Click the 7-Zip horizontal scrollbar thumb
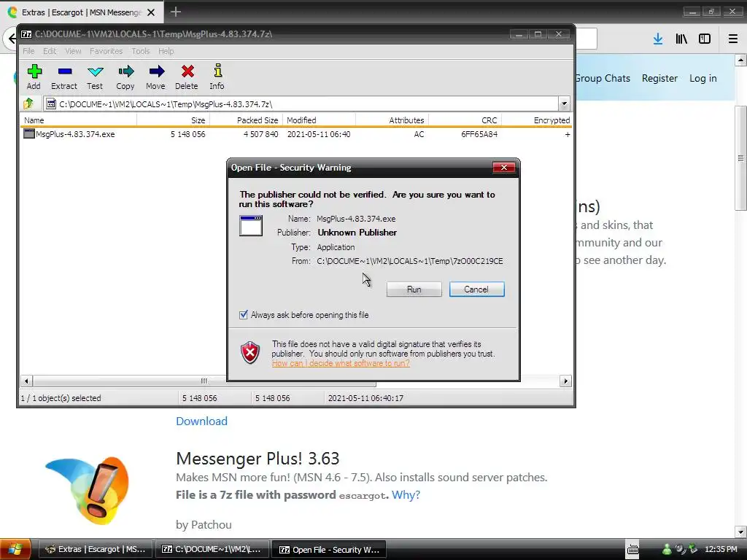The image size is (747, 560). [204, 381]
